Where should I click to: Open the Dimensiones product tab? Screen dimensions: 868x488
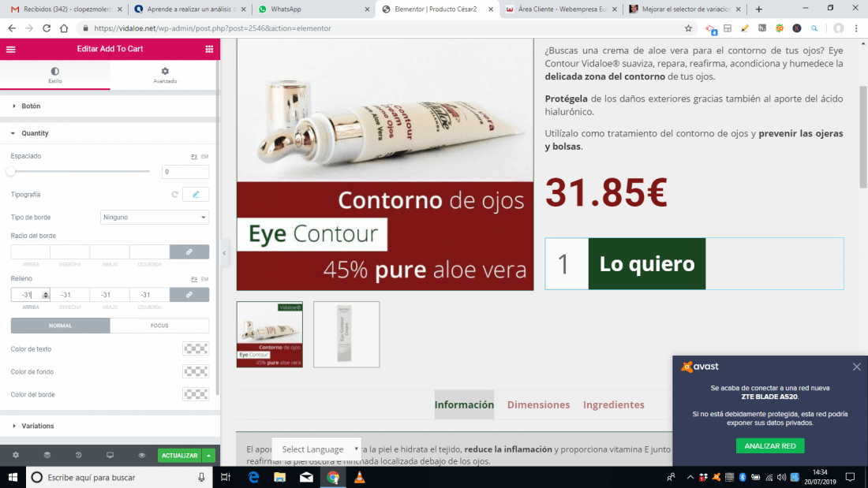(x=539, y=404)
